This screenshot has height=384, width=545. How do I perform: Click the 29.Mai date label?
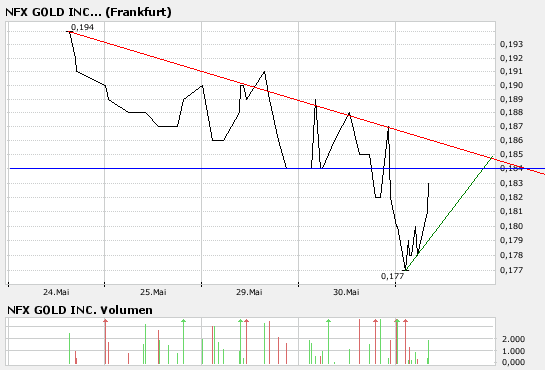[249, 292]
